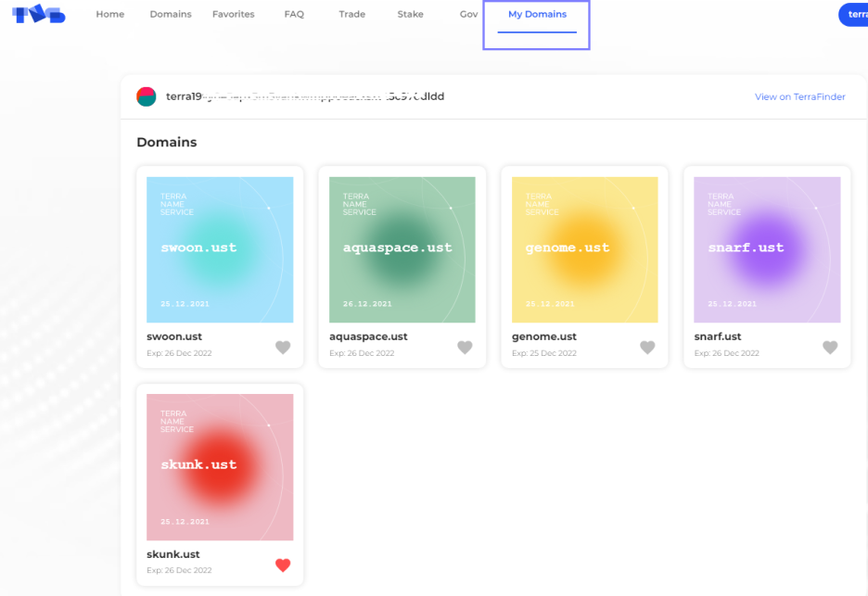Open the Trade nav item
The image size is (868, 596).
pos(352,15)
